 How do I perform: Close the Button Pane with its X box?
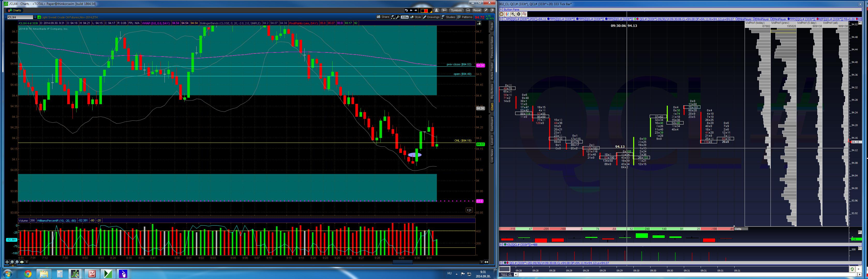point(501,9)
